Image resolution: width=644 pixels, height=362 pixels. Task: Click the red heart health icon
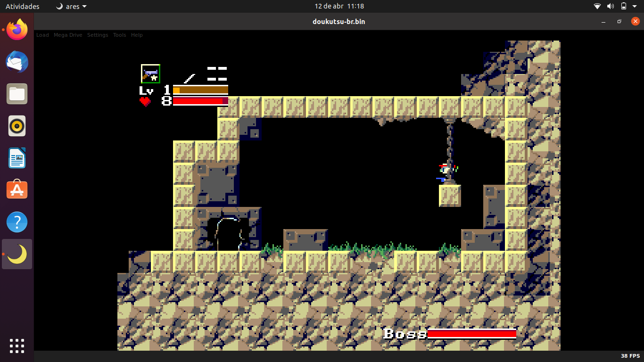click(145, 101)
